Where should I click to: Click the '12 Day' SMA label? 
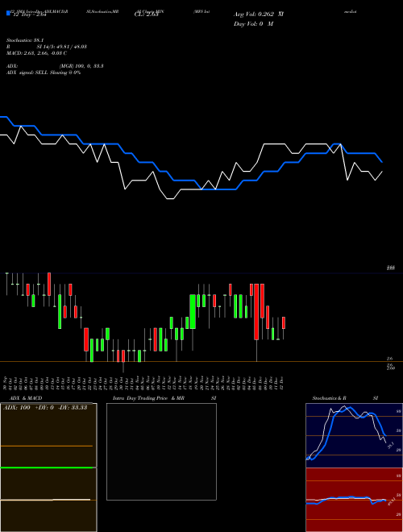tap(29, 15)
